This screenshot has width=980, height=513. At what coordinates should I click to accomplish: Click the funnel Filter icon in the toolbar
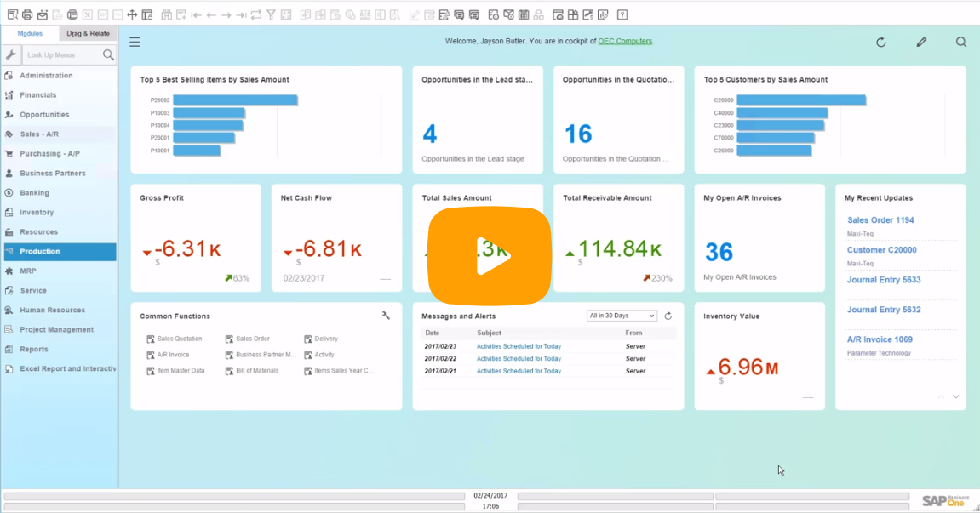(x=272, y=15)
